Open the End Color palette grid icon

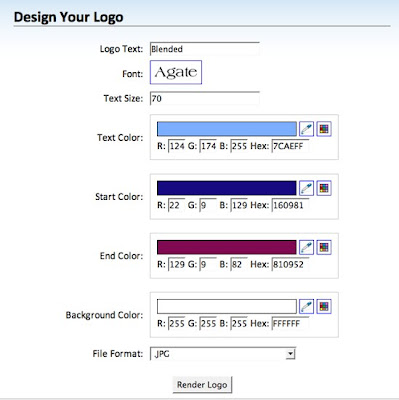click(x=324, y=247)
